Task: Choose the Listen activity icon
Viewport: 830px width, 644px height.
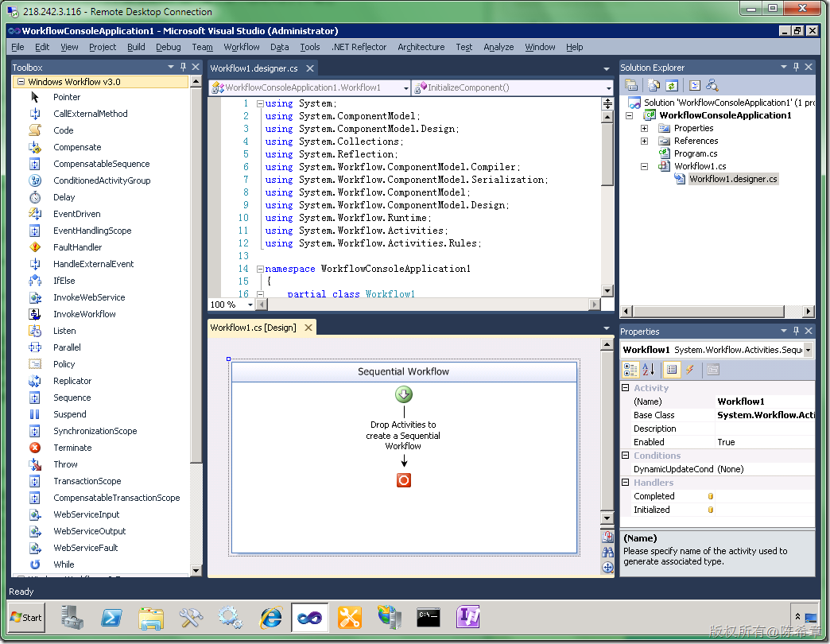Action: tap(35, 331)
